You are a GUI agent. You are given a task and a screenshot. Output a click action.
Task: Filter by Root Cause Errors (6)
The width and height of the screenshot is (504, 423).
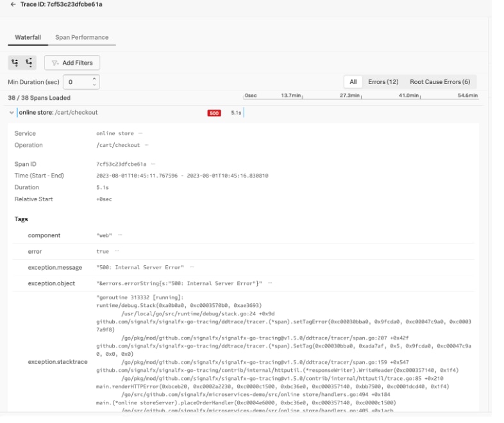[439, 82]
